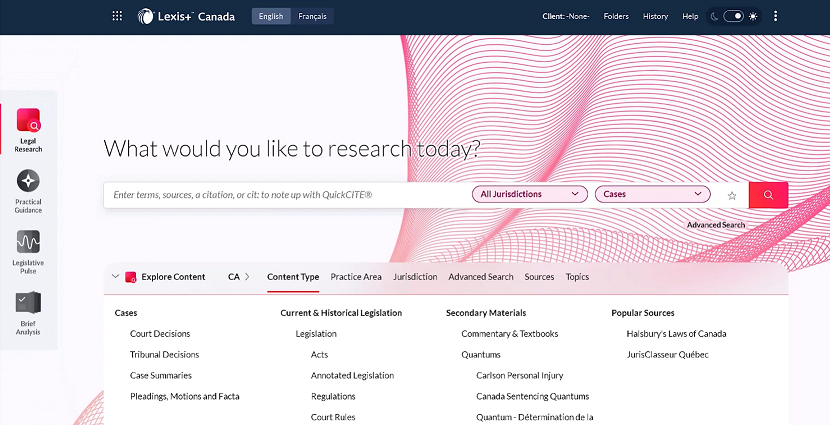Open the app grid launcher icon
This screenshot has width=830, height=425.
(x=117, y=16)
